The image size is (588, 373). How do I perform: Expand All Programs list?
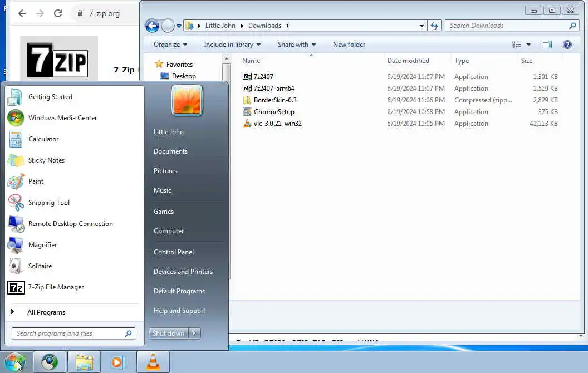[46, 312]
